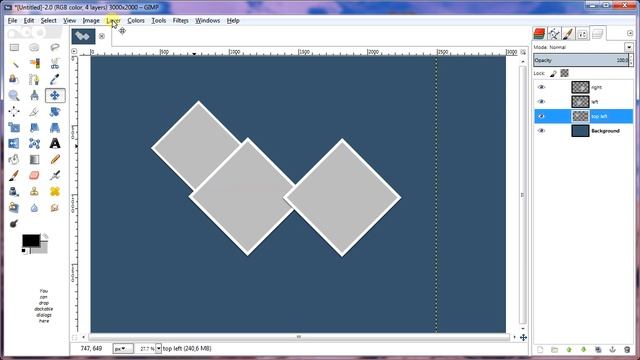
Task: Open the Colors menu
Action: pos(136,20)
